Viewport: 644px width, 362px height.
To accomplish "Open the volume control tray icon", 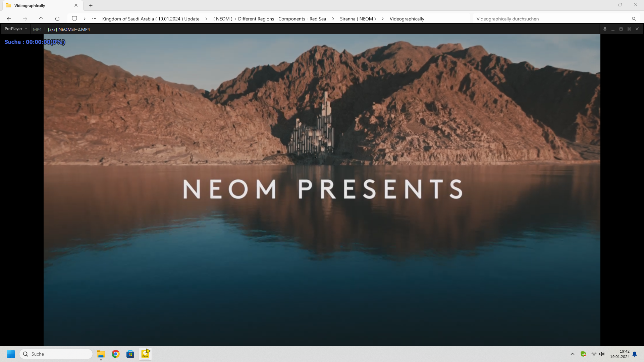I will [602, 354].
